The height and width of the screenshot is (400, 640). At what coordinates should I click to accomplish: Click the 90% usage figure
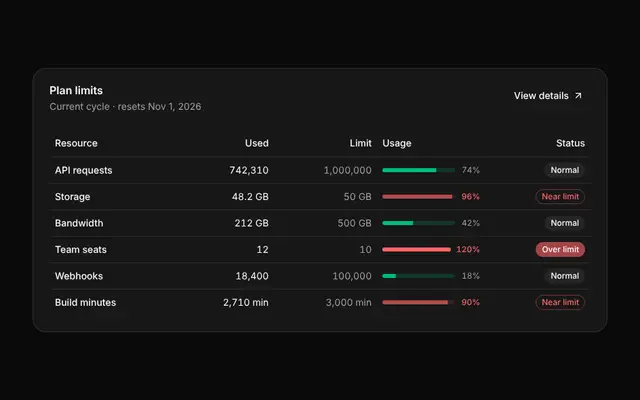click(471, 302)
